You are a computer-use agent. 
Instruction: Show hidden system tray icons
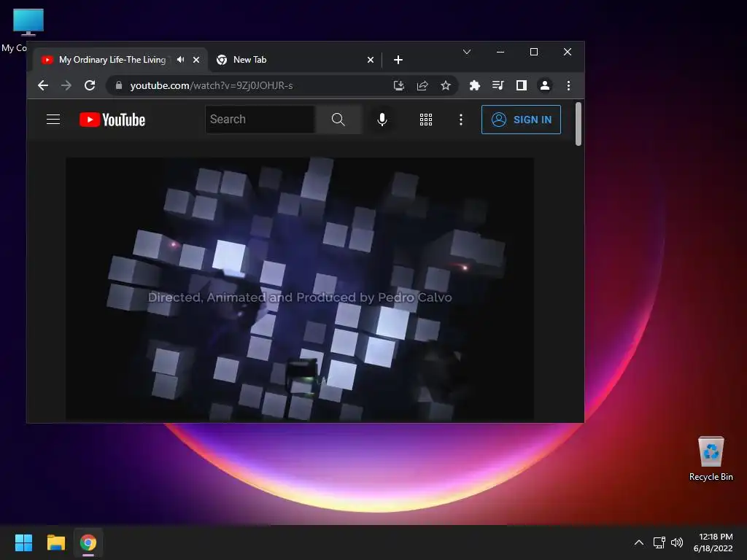tap(639, 542)
